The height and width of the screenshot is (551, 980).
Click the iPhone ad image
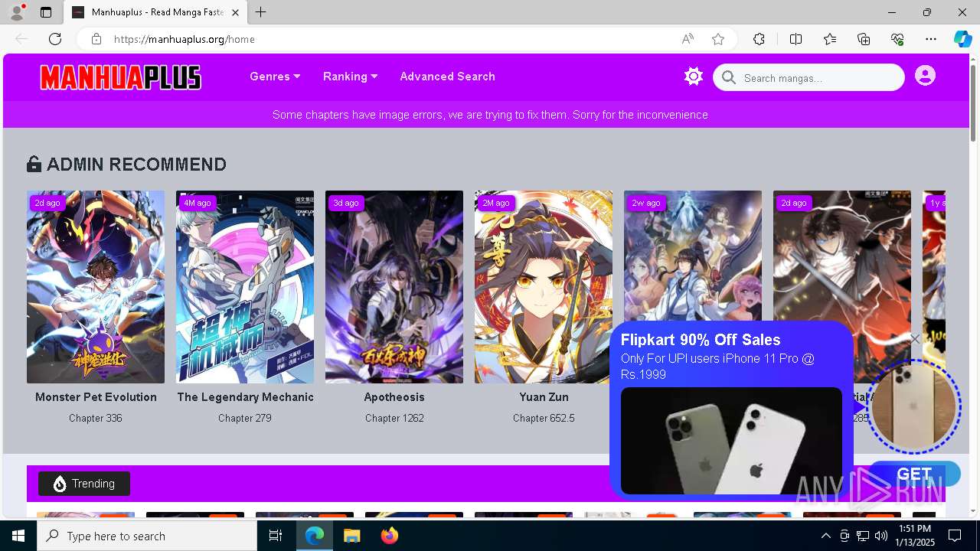pyautogui.click(x=731, y=441)
